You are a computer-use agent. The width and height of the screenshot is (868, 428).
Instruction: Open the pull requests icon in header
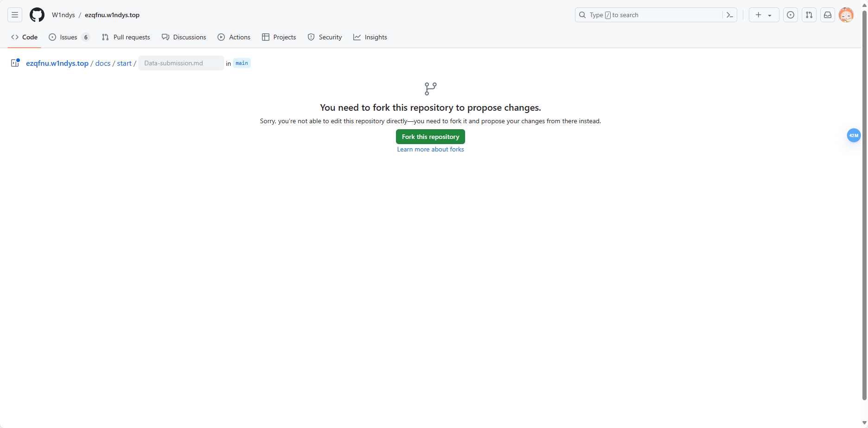tap(809, 15)
